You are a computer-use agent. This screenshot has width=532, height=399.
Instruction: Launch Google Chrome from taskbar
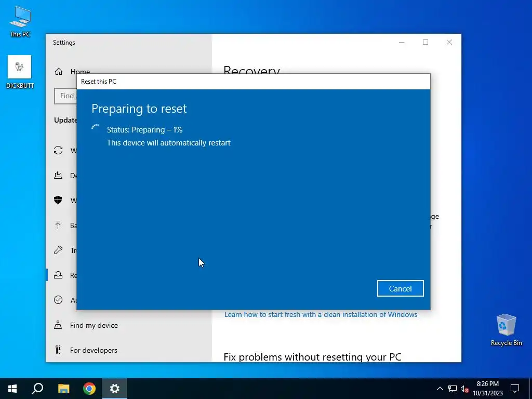point(89,389)
